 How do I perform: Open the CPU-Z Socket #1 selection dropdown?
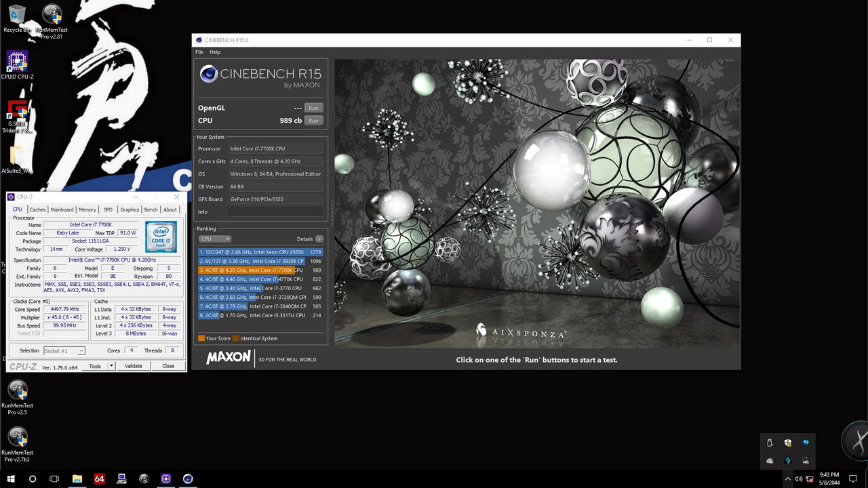[x=64, y=350]
